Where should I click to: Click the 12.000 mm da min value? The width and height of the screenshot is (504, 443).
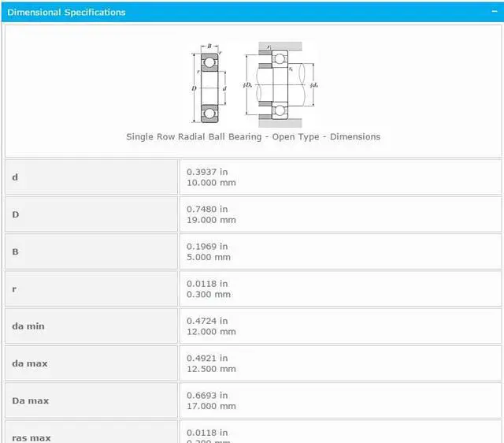(211, 332)
